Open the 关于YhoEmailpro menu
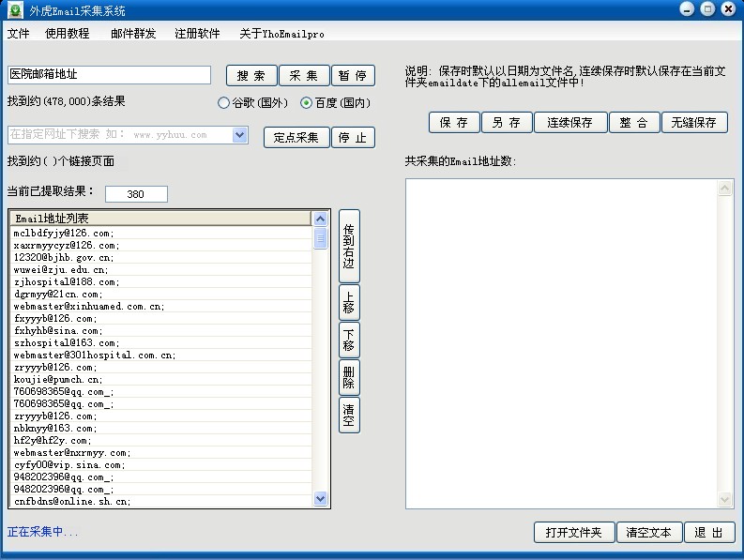The image size is (744, 560). tap(281, 34)
